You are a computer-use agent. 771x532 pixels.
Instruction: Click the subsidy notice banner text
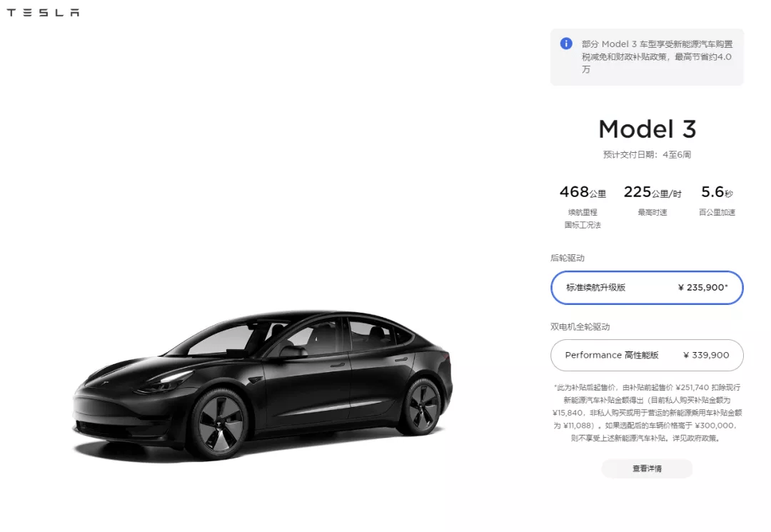[x=657, y=56]
